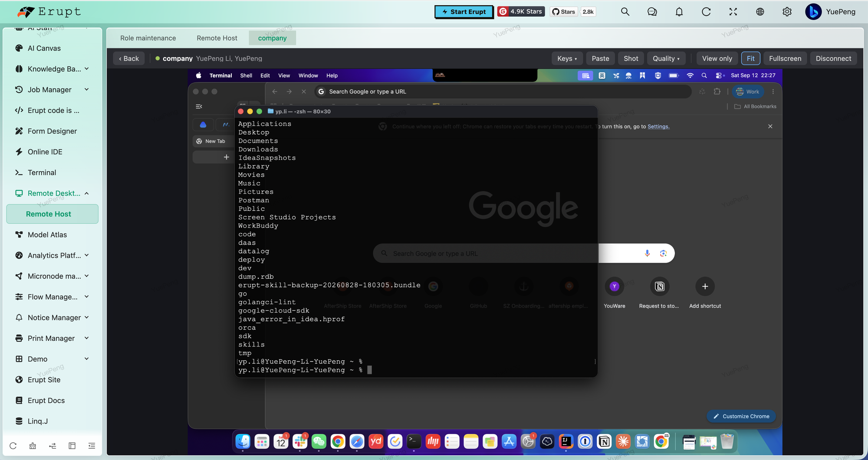Click the search icon in Erupt header

click(x=625, y=12)
